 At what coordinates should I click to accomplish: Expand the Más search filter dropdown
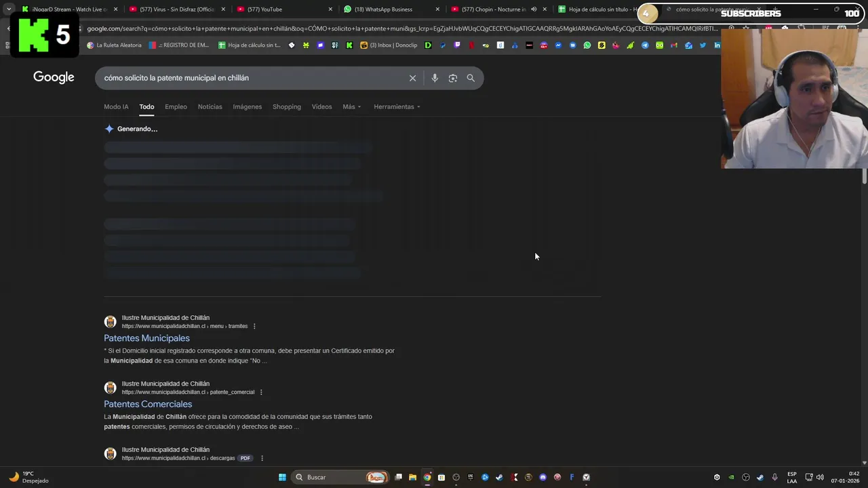(351, 106)
